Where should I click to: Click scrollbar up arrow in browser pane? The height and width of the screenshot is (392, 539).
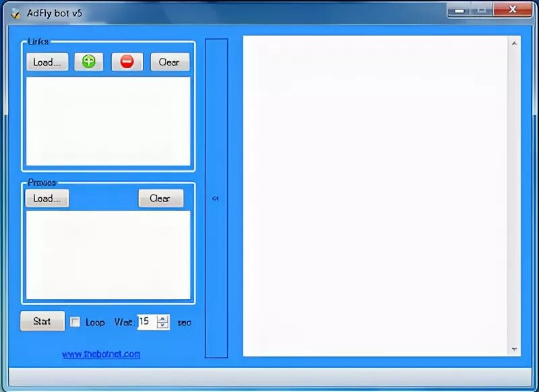pyautogui.click(x=514, y=43)
